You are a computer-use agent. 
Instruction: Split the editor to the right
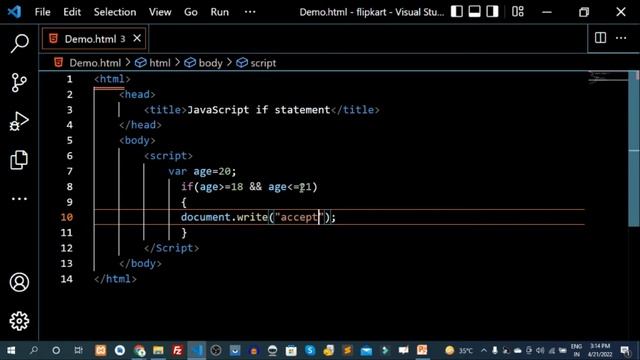[x=600, y=38]
